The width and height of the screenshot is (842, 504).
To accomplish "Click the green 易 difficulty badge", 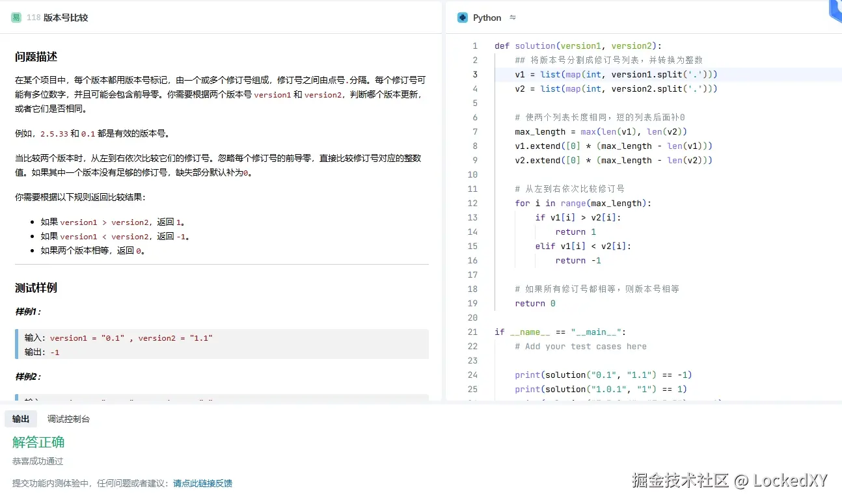I will [16, 18].
